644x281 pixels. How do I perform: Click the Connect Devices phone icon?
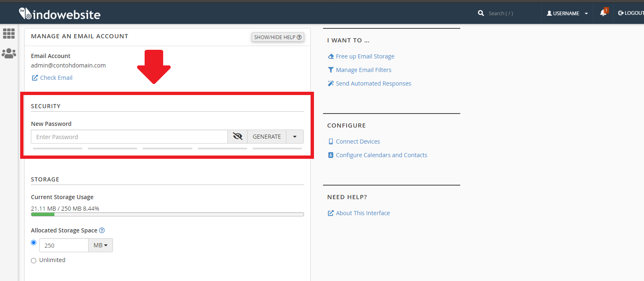point(330,142)
